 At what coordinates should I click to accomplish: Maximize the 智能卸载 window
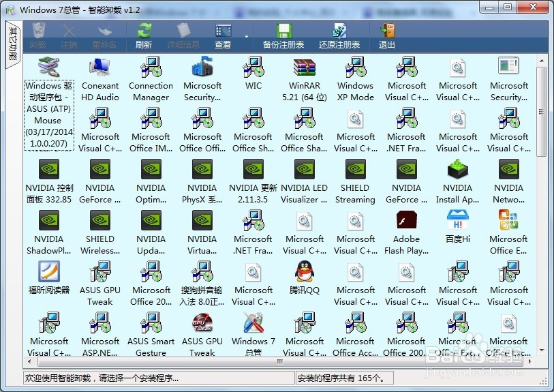point(508,7)
